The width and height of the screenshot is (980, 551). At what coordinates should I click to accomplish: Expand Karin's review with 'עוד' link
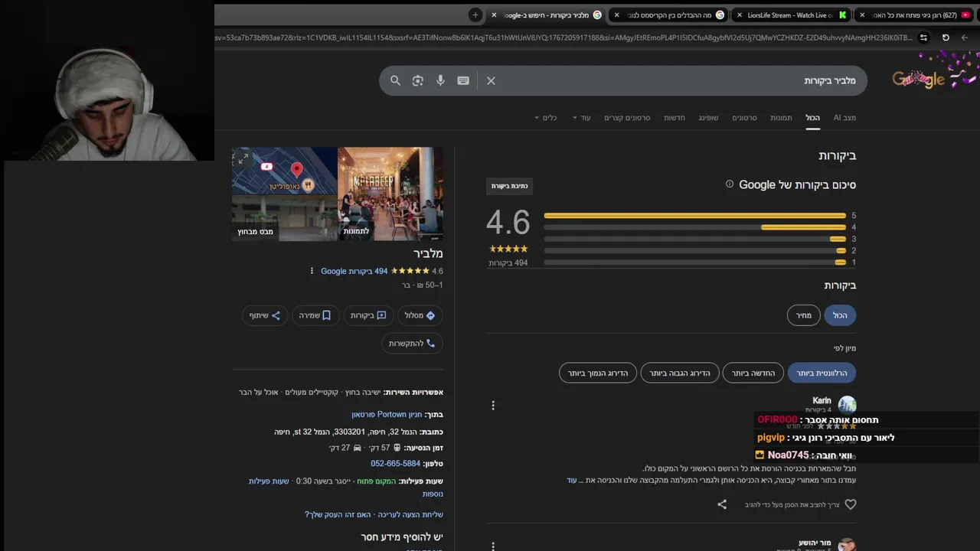pos(571,481)
